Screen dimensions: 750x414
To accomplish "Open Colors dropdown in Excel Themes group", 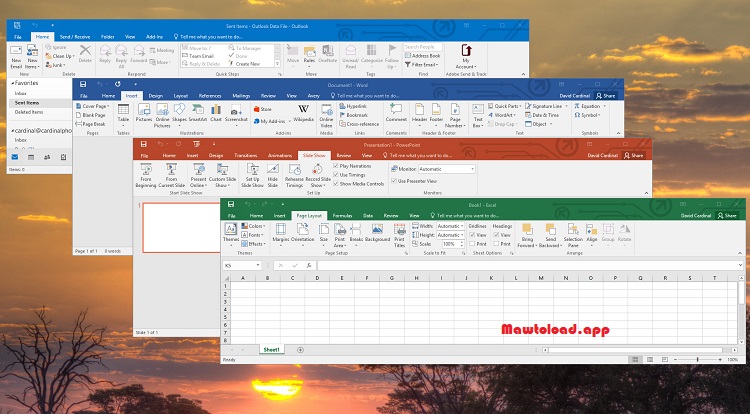I will coord(253,226).
